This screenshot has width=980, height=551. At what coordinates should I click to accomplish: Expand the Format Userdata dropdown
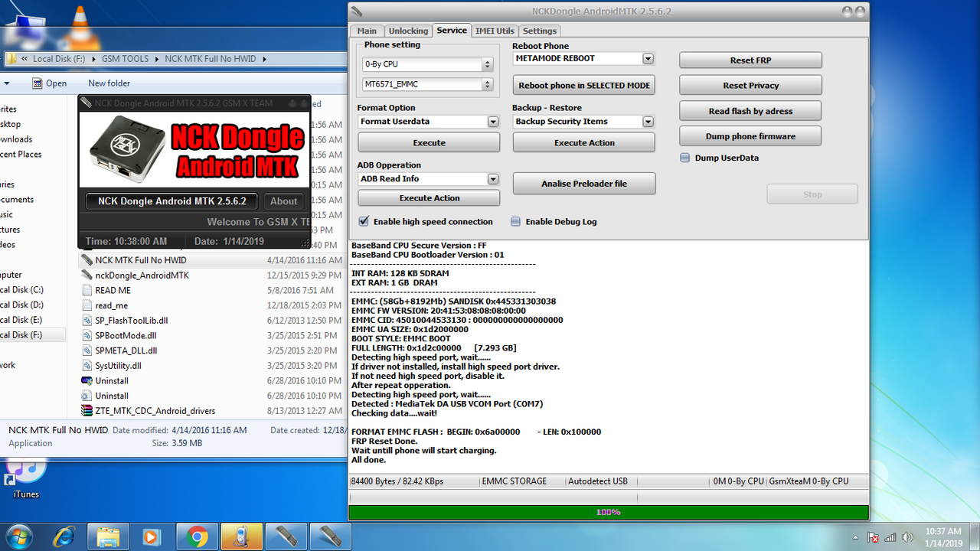[x=493, y=122]
